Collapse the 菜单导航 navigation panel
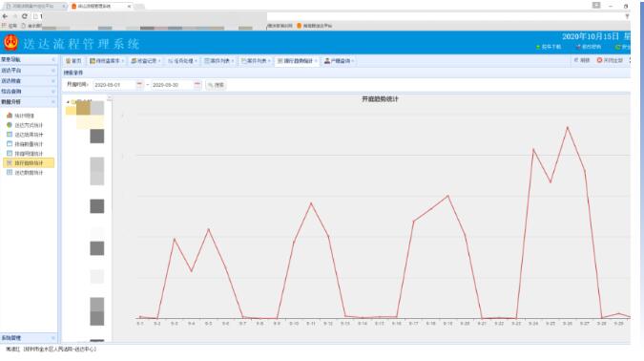The height and width of the screenshot is (361, 644). pyautogui.click(x=53, y=59)
